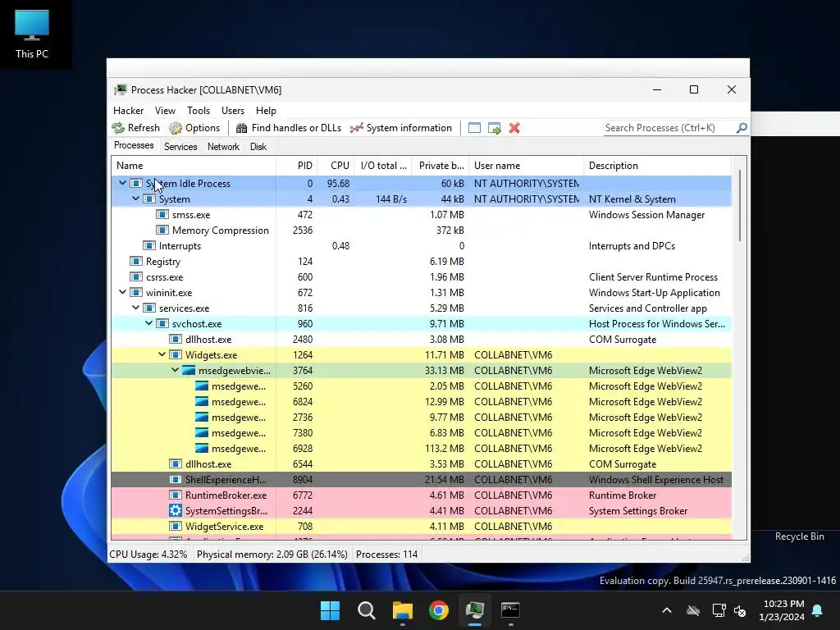Click the SystemSettingsBroker gear process icon

[176, 510]
